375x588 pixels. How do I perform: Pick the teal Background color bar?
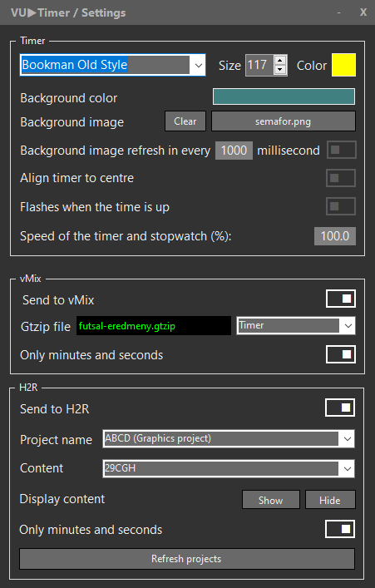[284, 96]
